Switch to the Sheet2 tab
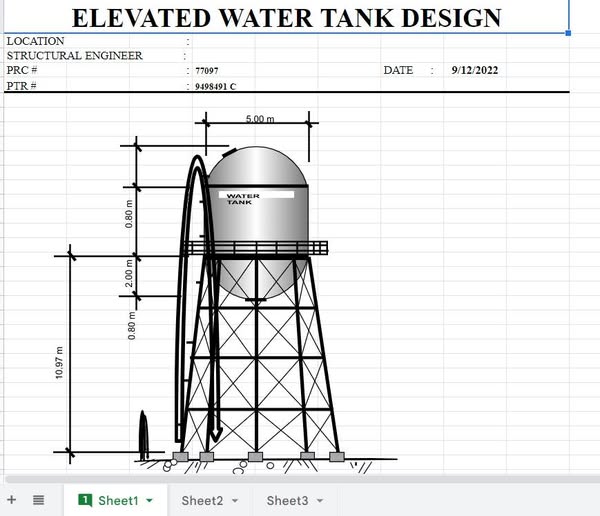Image resolution: width=600 pixels, height=516 pixels. pos(202,500)
